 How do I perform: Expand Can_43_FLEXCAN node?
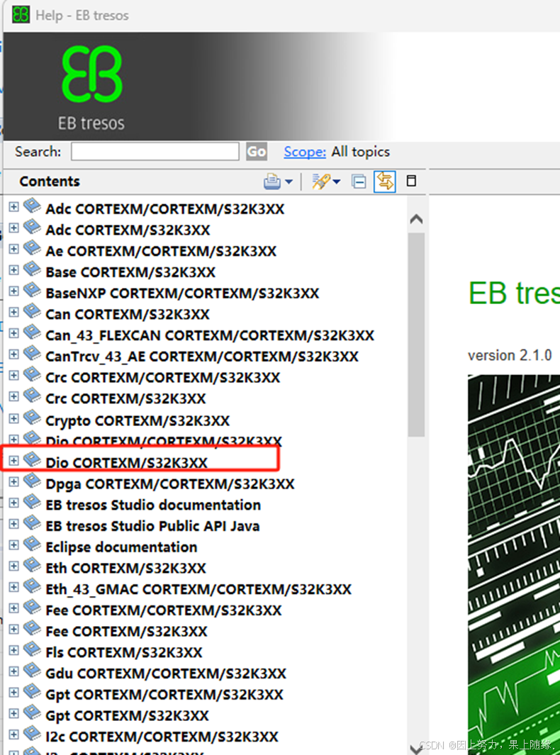14,333
